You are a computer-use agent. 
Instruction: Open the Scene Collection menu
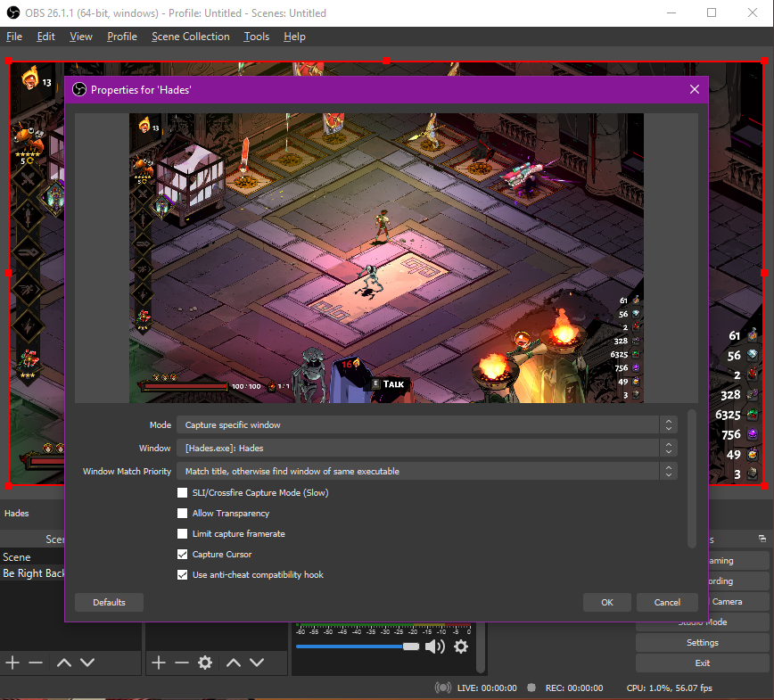(x=190, y=37)
